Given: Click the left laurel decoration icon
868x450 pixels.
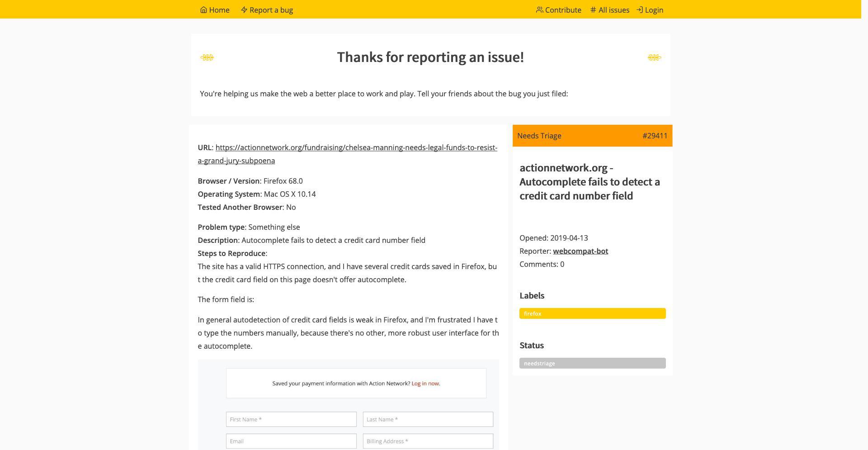Looking at the screenshot, I should coord(207,57).
